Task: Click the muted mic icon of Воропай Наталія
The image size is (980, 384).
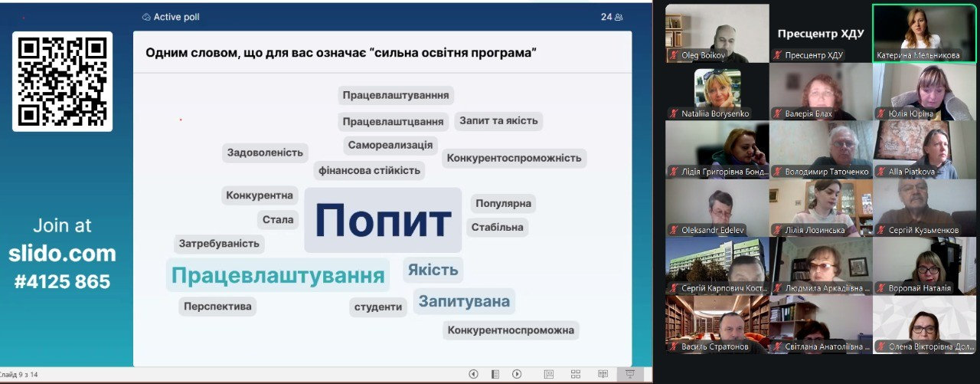Action: point(881,288)
